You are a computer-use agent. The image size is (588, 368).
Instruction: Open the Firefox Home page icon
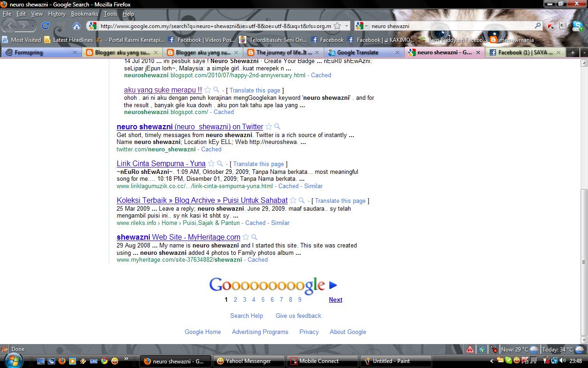point(77,26)
